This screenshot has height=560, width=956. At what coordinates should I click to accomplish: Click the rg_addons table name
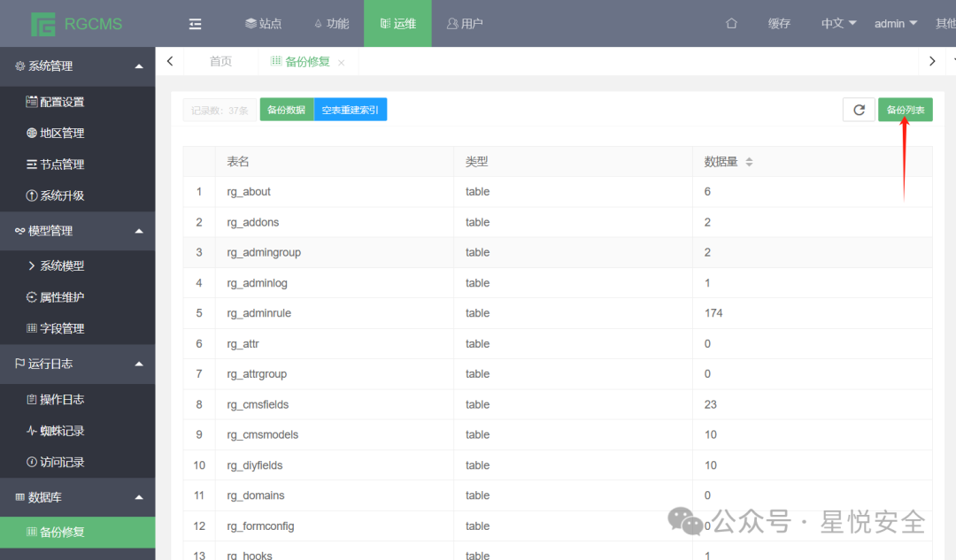click(x=253, y=222)
